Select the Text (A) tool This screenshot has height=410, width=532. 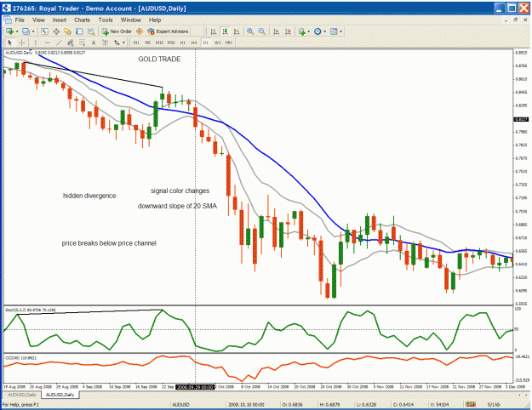tap(94, 43)
